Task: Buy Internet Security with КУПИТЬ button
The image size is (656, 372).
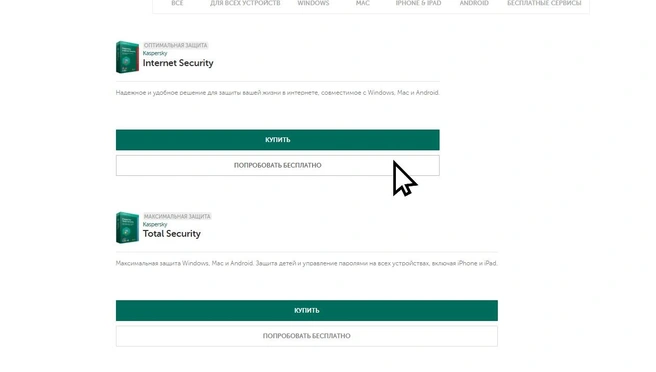Action: [x=278, y=140]
